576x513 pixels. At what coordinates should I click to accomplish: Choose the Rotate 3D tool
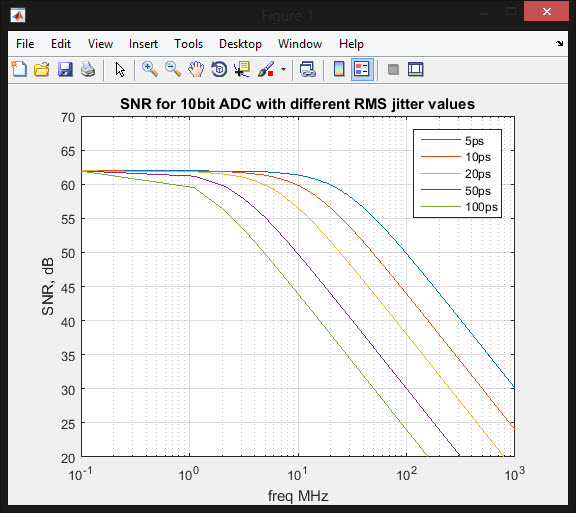pos(219,69)
